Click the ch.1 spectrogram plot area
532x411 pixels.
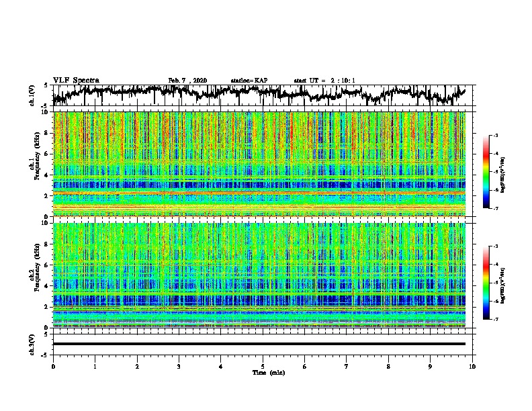(x=259, y=164)
